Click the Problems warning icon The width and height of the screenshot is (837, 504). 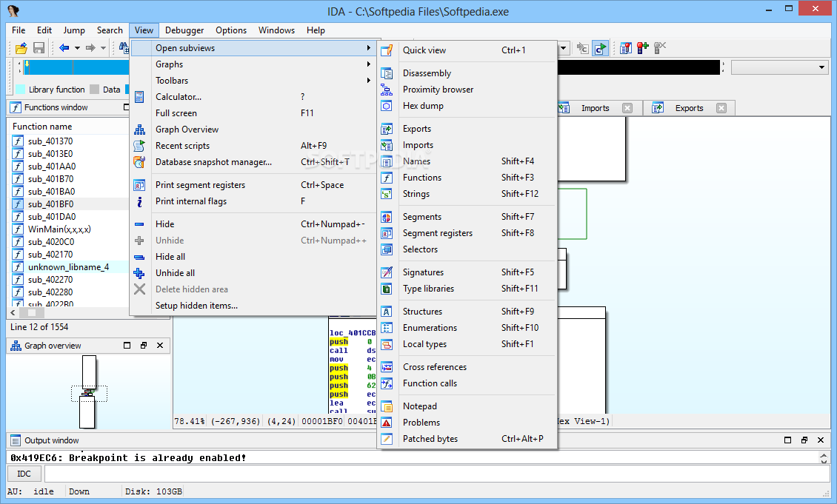point(387,423)
